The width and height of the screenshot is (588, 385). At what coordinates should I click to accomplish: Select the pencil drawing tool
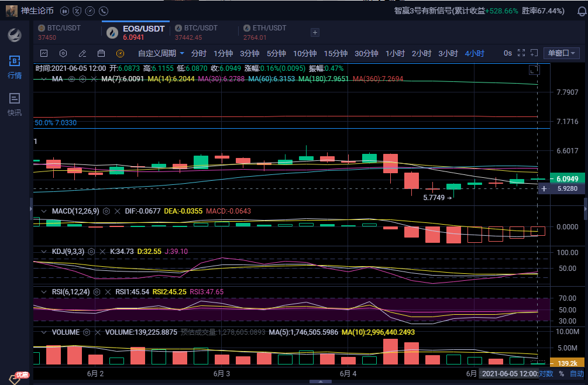[x=82, y=53]
